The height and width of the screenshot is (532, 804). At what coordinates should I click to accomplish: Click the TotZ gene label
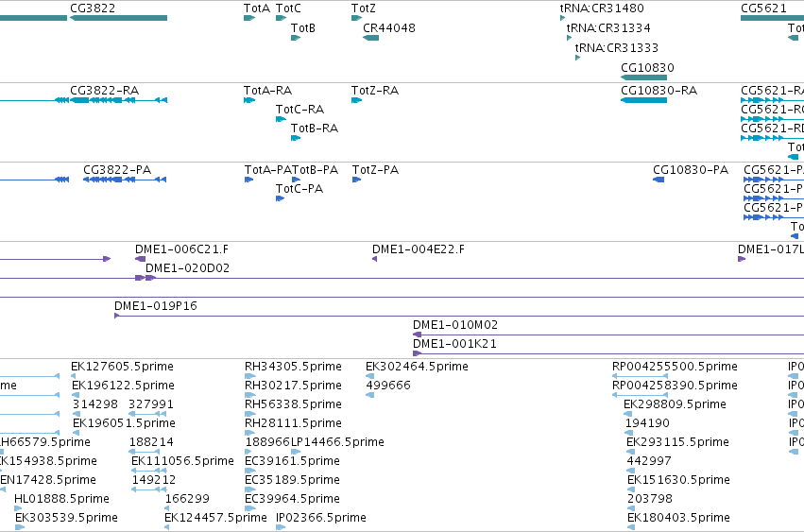coord(364,9)
